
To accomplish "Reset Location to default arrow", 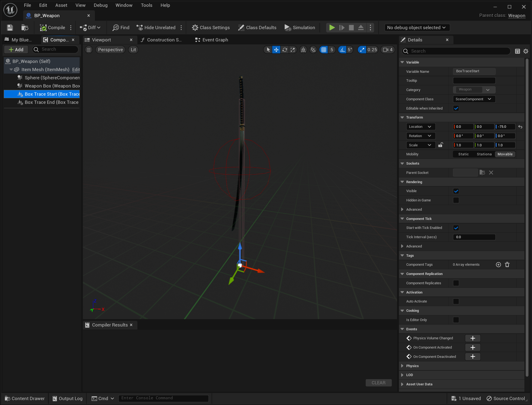I will tap(520, 127).
